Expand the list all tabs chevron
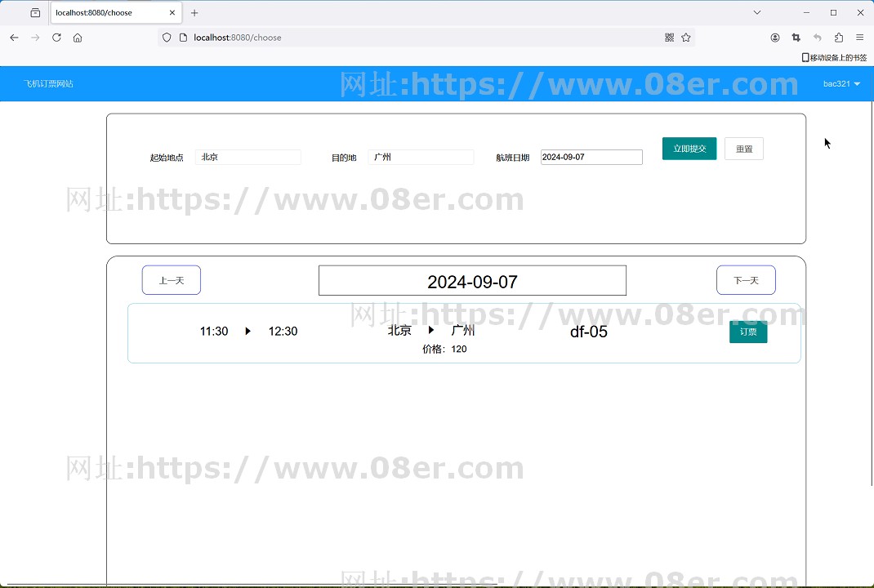The image size is (874, 588). [x=757, y=12]
